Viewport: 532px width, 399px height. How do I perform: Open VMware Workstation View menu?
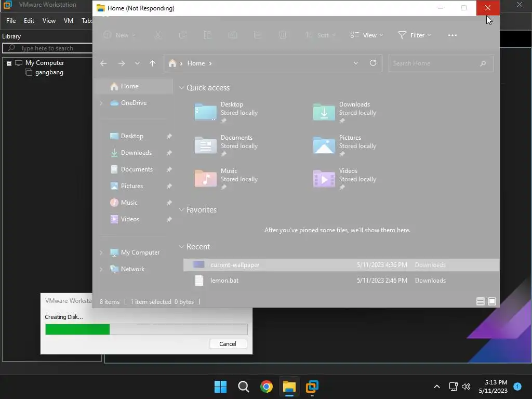[49, 21]
